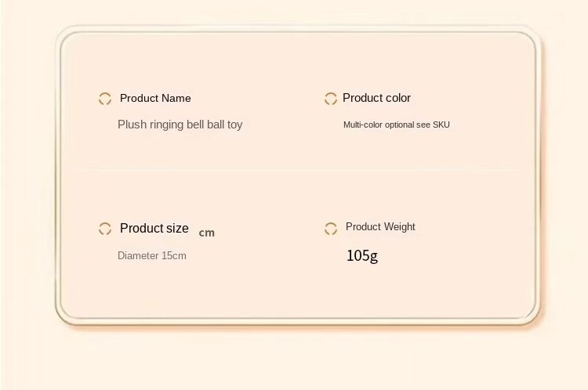Click the word Plush in product name

132,125
